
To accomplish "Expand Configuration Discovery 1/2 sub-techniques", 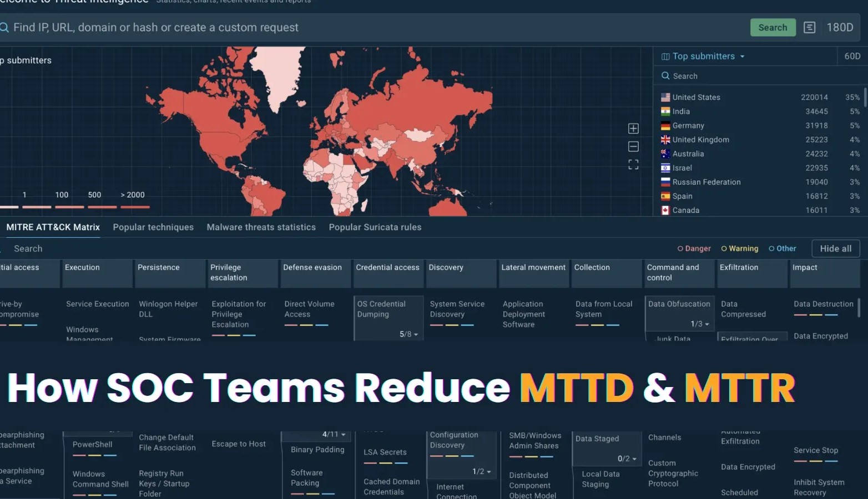I will click(482, 471).
